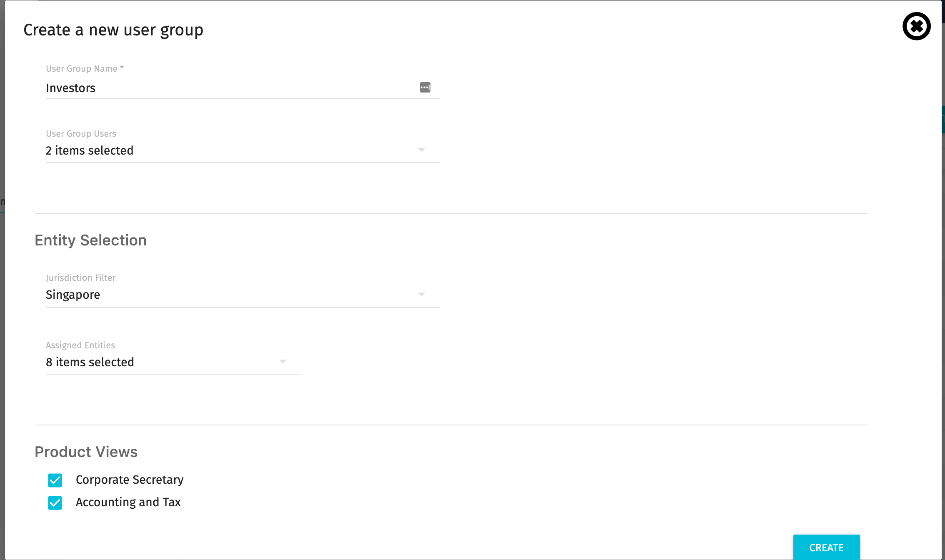Open the Assigned Entities dropdown arrow
The height and width of the screenshot is (560, 945).
[x=283, y=362]
